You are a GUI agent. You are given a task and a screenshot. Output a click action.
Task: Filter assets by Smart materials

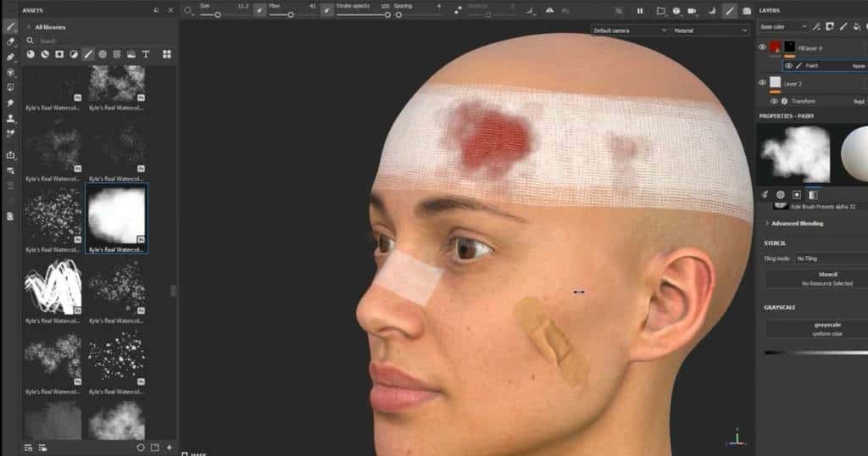(x=45, y=54)
